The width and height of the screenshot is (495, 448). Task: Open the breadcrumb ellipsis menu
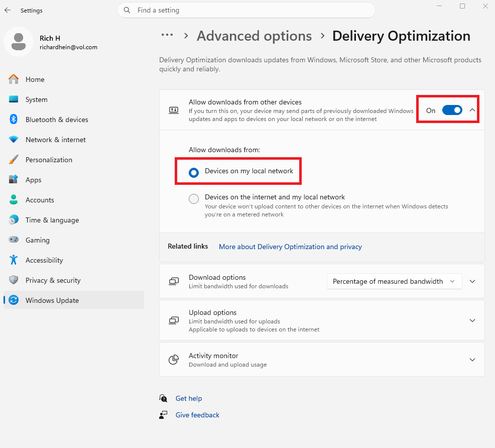click(167, 35)
